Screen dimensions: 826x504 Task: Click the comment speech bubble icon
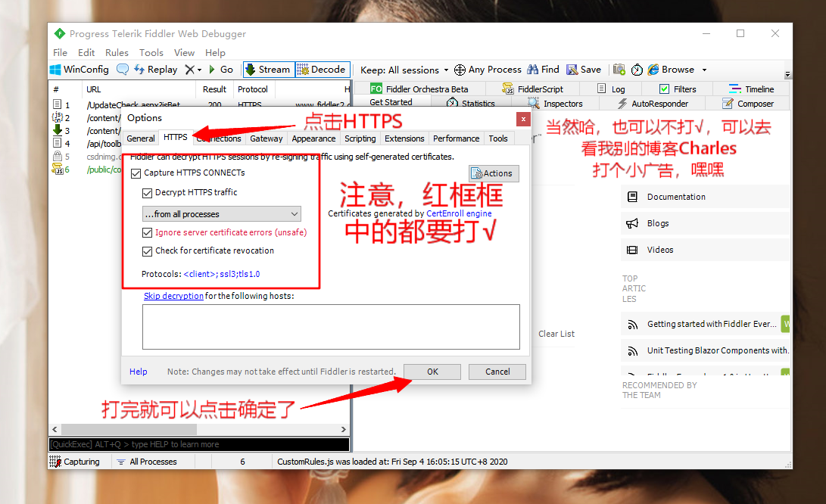(122, 70)
